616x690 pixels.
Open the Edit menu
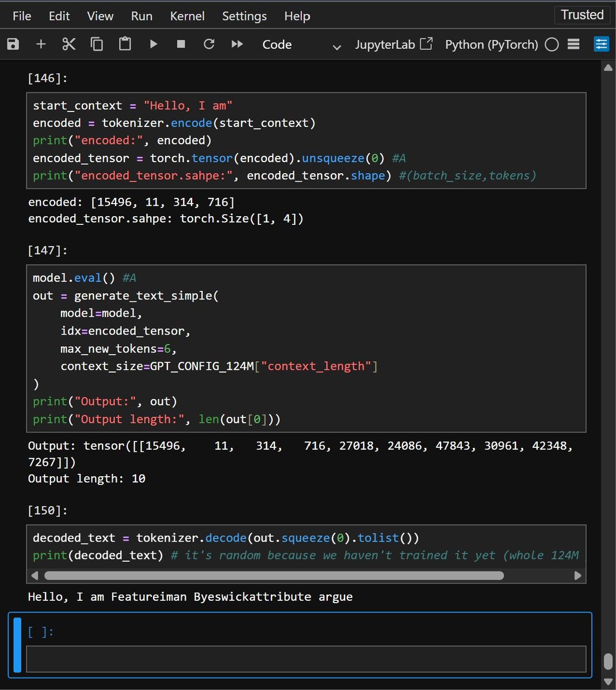point(59,16)
